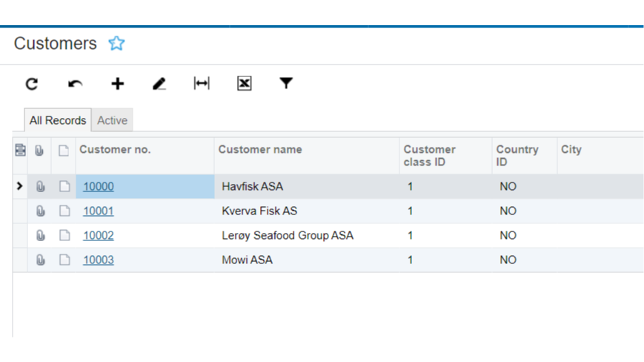This screenshot has width=644, height=362.
Task: Click class ID 1 in Kverva Fisk row
Action: pos(410,211)
